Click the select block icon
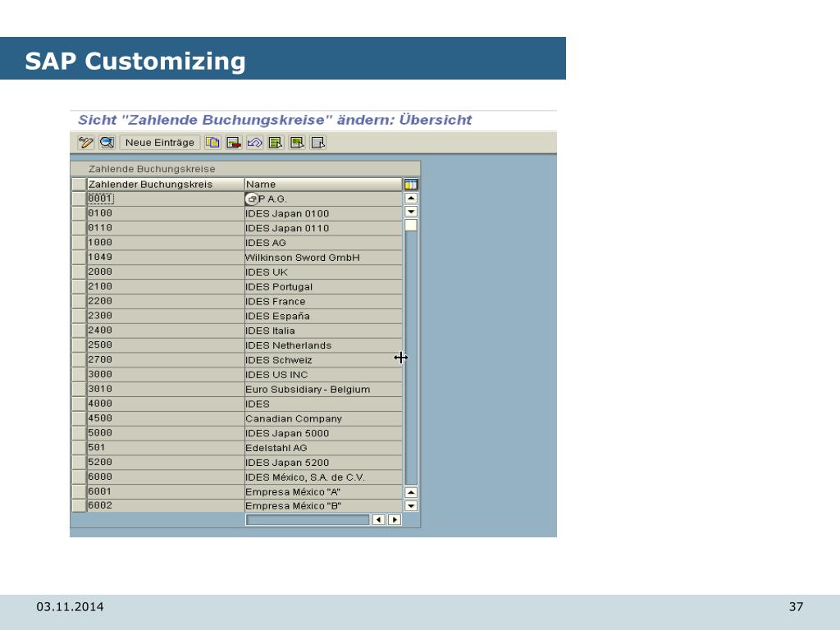Screen dimensions: 840x630 (297, 143)
